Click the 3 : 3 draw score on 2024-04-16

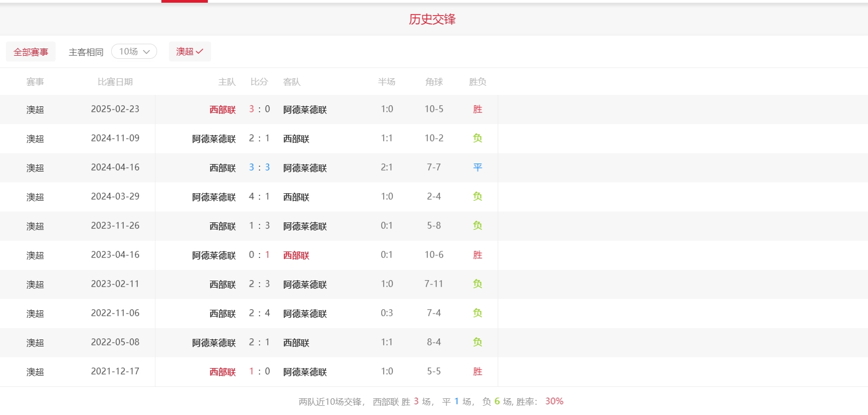[259, 168]
